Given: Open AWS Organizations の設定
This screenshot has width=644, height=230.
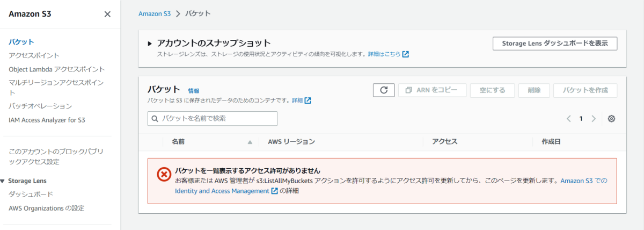Looking at the screenshot, I should (47, 208).
